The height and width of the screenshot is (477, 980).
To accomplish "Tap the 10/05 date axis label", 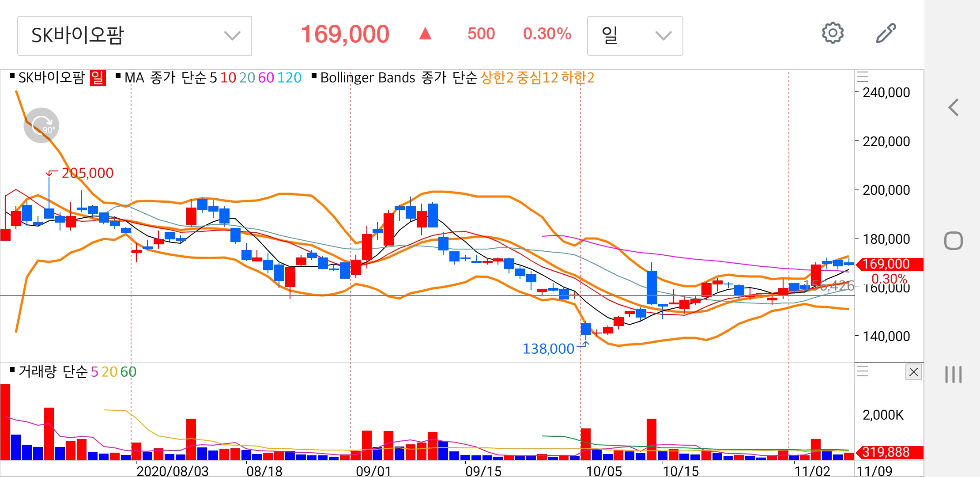I will coord(604,471).
